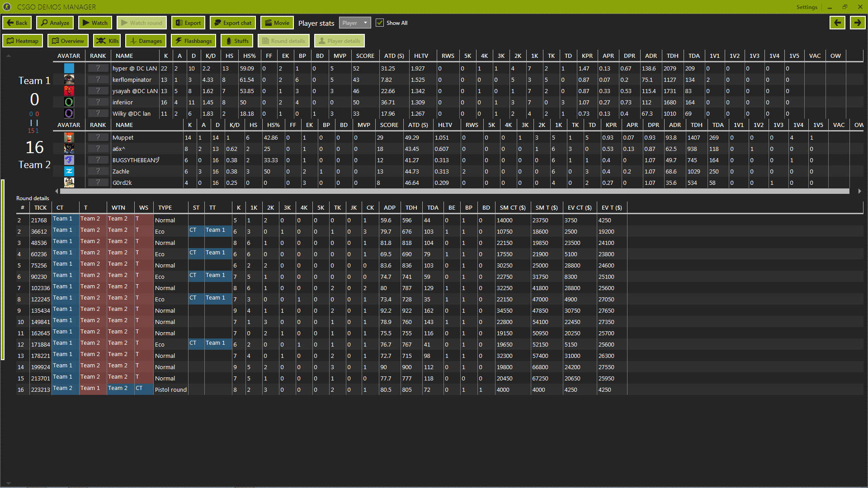Select Muppet avatar image
868x488 pixels.
(x=69, y=137)
